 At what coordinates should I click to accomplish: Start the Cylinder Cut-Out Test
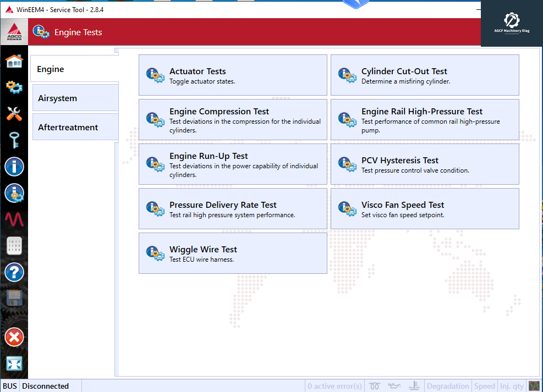click(x=425, y=75)
